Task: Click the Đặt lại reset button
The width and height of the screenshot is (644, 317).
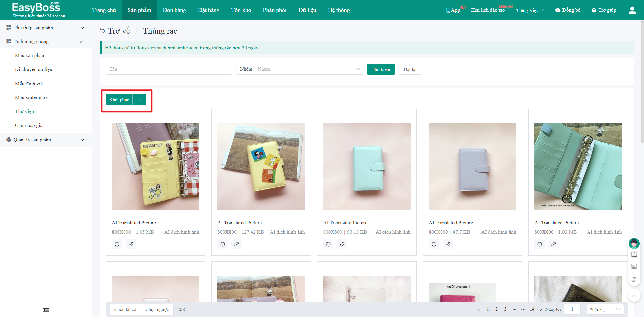Action: (410, 69)
